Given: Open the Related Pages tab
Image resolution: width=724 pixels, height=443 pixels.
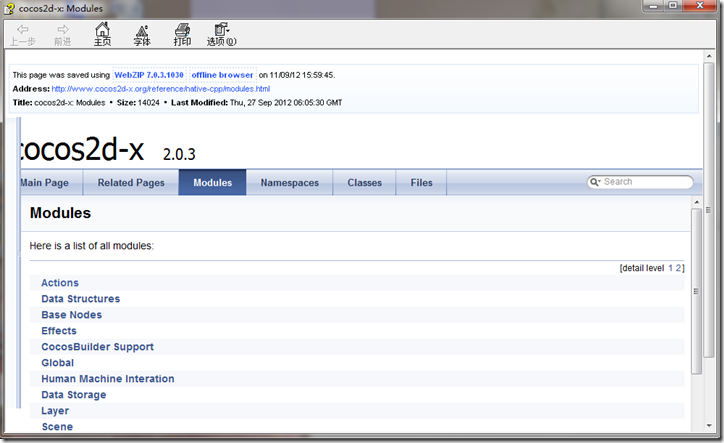Looking at the screenshot, I should coord(131,183).
